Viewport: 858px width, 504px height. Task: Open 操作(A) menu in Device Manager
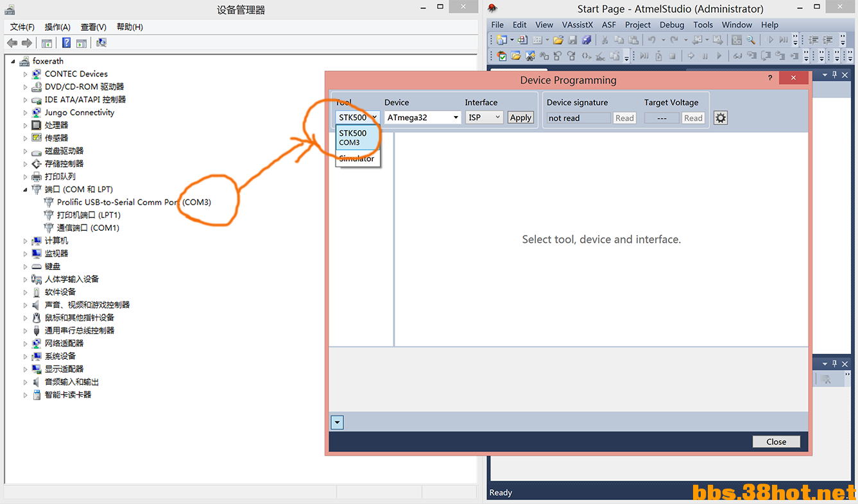58,27
